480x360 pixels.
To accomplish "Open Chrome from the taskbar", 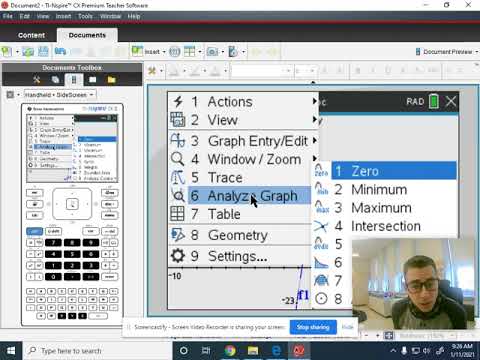I will click(230, 351).
